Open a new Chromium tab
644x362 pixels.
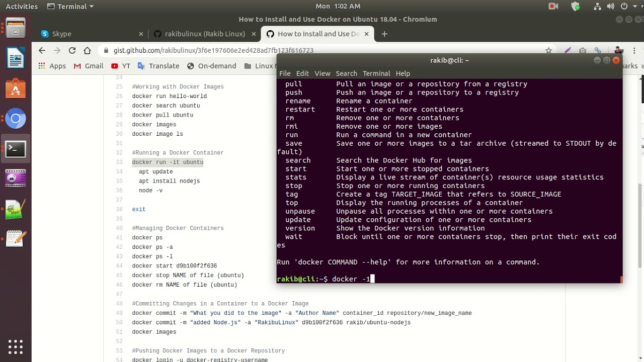(x=384, y=34)
